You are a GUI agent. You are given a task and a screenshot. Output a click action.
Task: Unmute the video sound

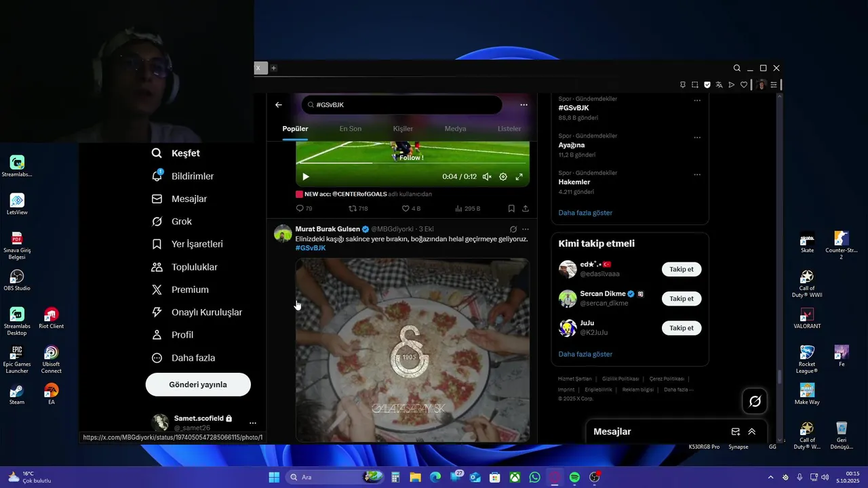coord(487,177)
